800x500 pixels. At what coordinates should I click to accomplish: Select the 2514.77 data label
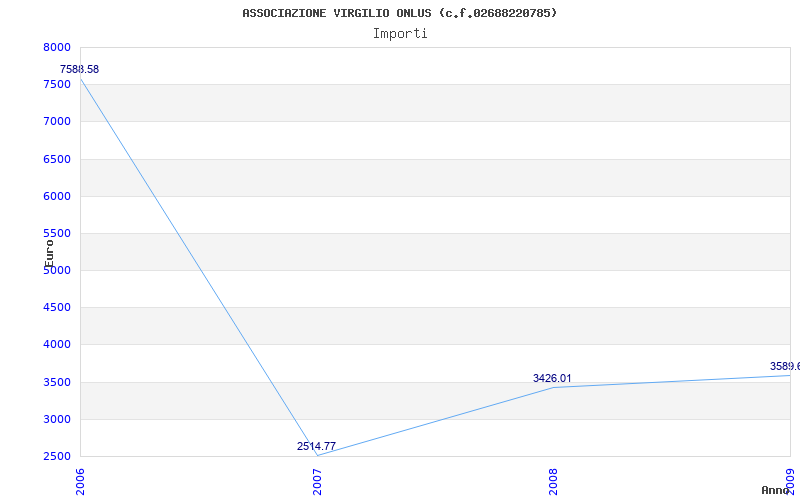(x=316, y=446)
